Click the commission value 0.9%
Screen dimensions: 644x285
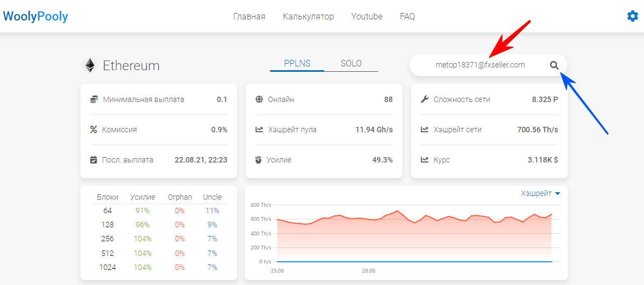(219, 130)
